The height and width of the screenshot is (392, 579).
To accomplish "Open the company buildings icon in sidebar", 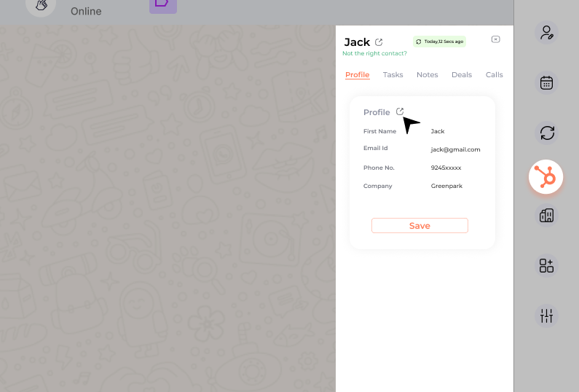I will point(546,216).
